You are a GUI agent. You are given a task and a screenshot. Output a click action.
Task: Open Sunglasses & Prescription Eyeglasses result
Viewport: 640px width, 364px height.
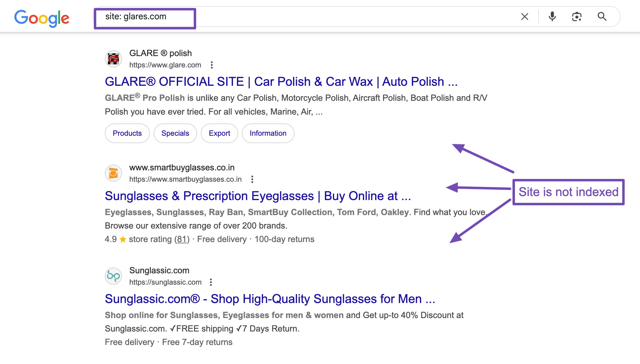[x=258, y=196]
